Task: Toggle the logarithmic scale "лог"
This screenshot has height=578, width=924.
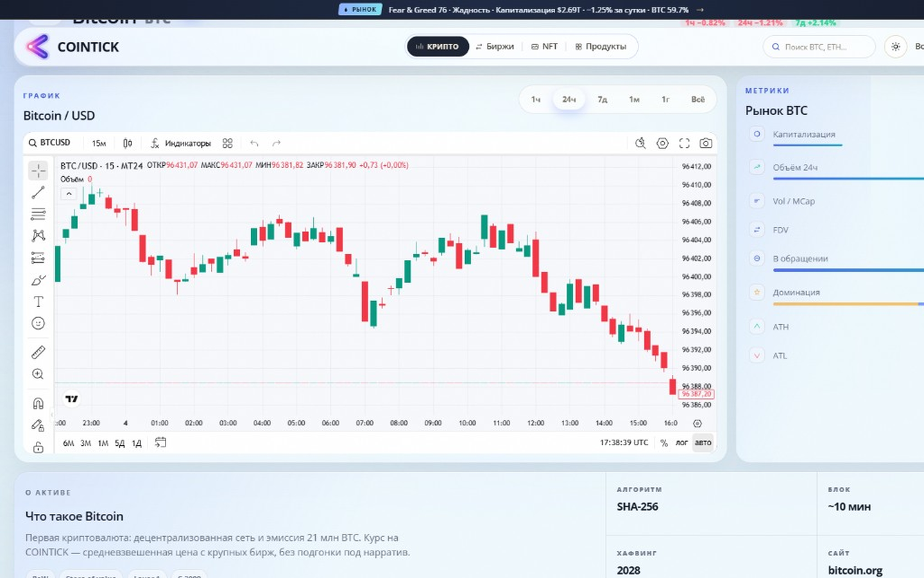Action: [681, 442]
